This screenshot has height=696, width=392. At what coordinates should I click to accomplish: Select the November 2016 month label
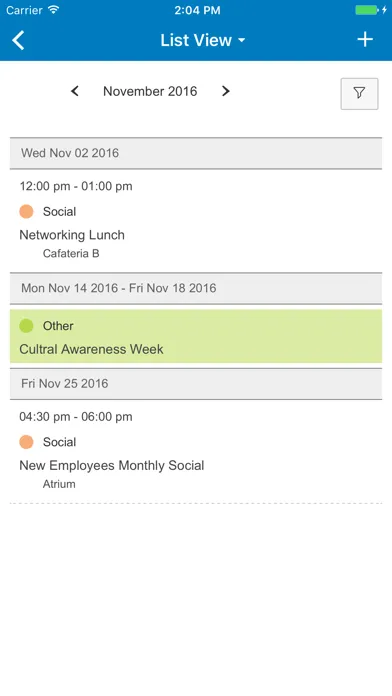click(150, 91)
